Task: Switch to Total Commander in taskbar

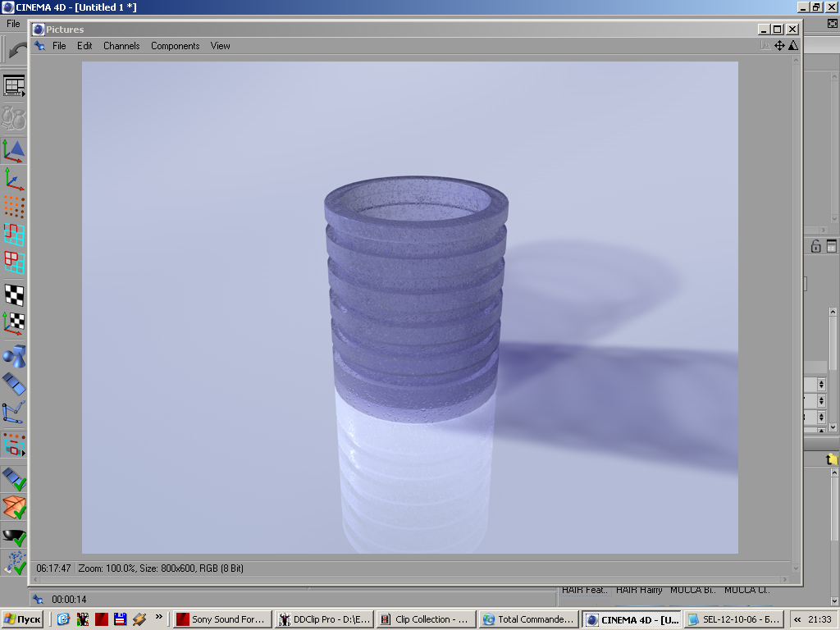Action: click(x=527, y=620)
